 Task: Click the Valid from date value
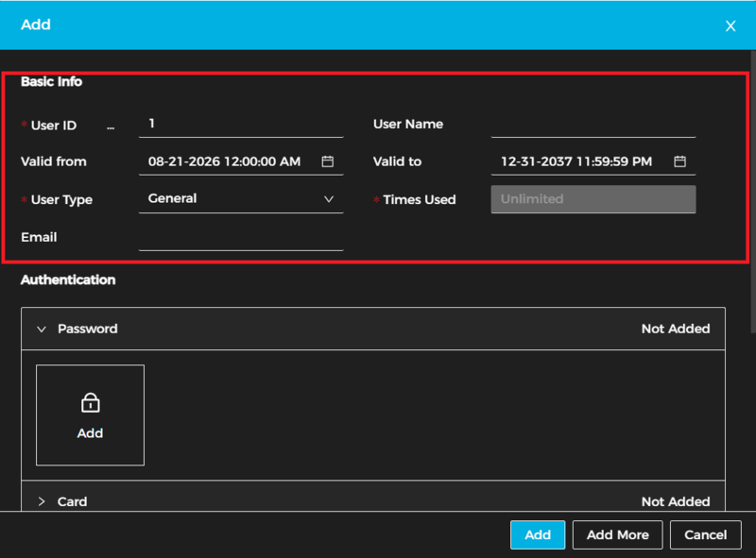[224, 161]
